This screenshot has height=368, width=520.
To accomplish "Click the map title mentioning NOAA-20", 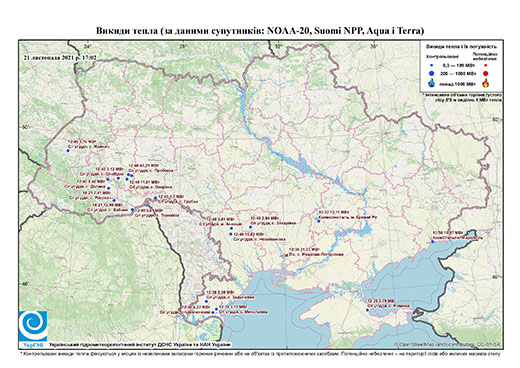I will tap(260, 31).
